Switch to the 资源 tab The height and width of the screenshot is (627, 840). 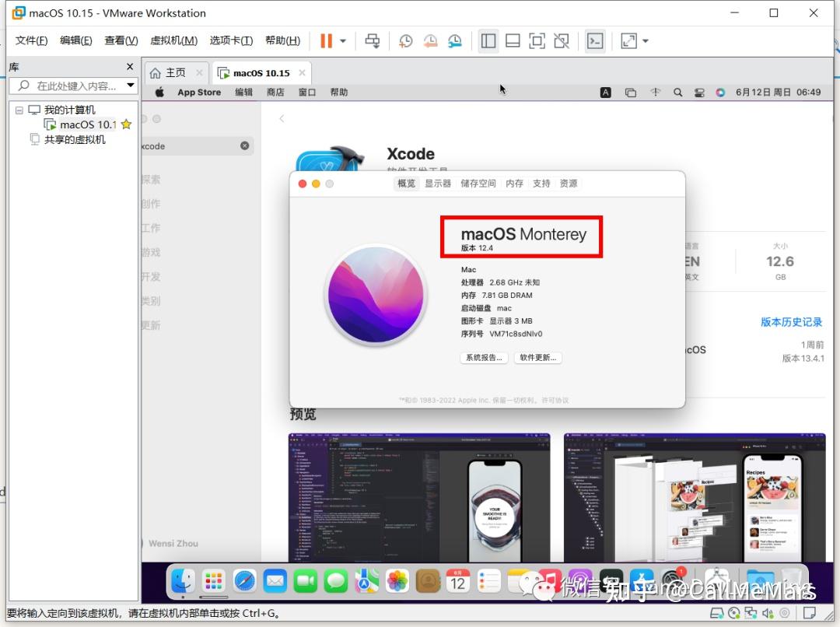pyautogui.click(x=569, y=184)
